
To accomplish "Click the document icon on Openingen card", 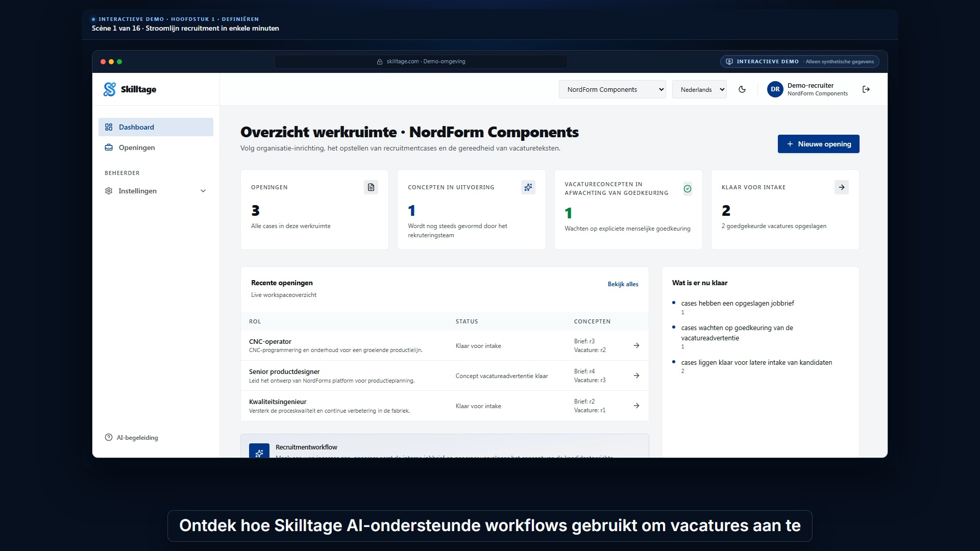I will pyautogui.click(x=371, y=187).
